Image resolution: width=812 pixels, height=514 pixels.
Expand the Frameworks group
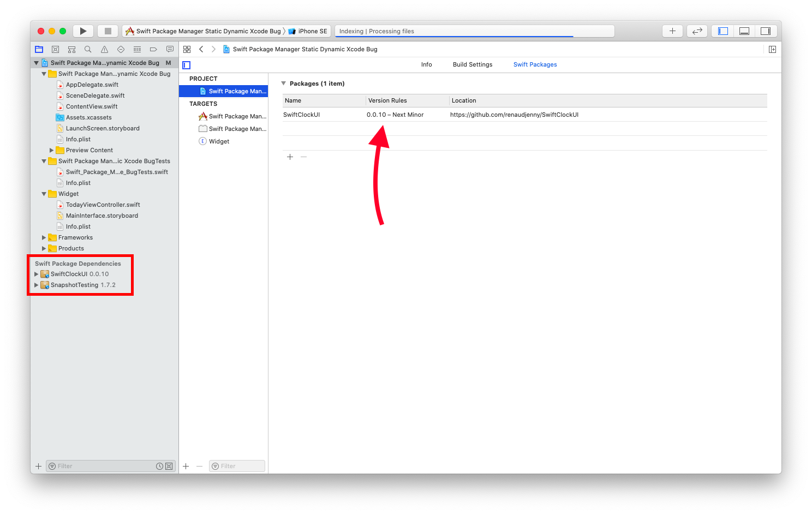coord(44,237)
